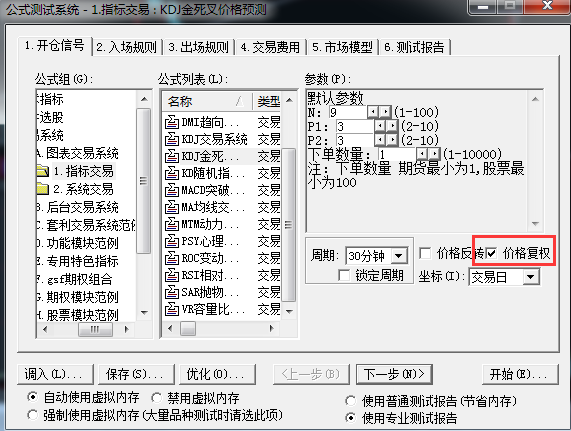The width and height of the screenshot is (571, 431).
Task: Uncheck the 价格复权 checkbox
Action: [491, 253]
